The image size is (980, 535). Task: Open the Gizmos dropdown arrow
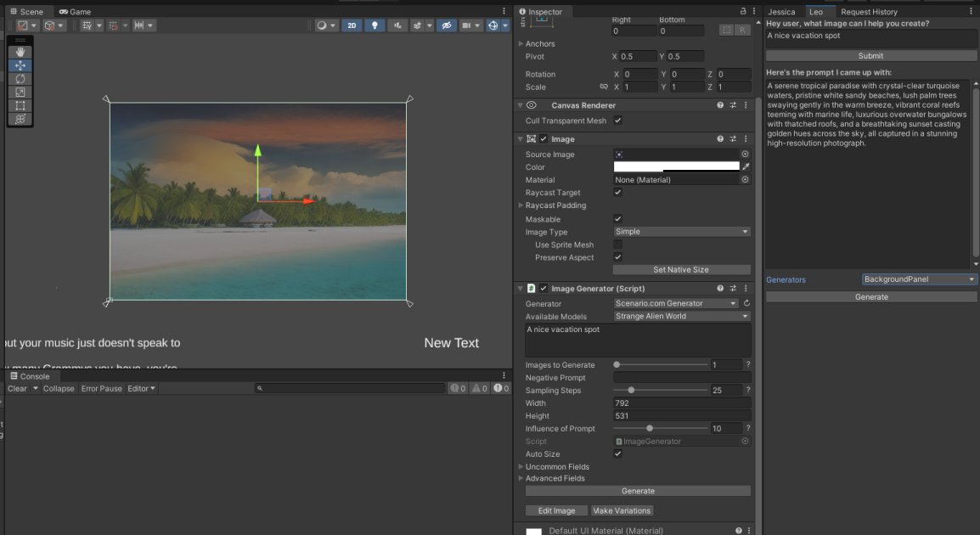point(505,25)
